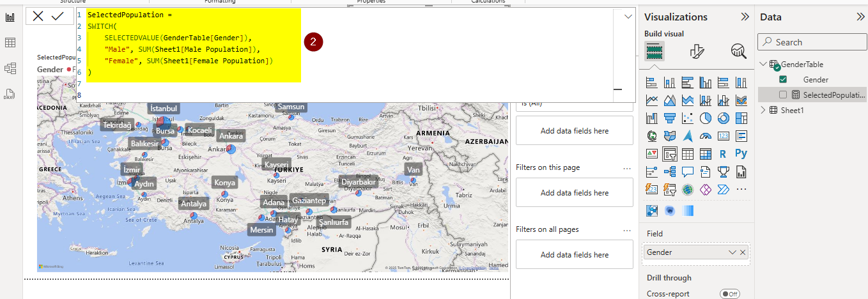Select the Key influencers visual
Viewport: 868px width, 299px height.
[x=652, y=172]
